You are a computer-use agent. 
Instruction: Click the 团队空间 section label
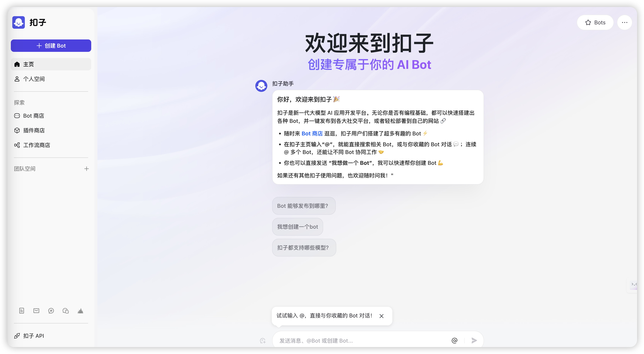[x=25, y=169]
